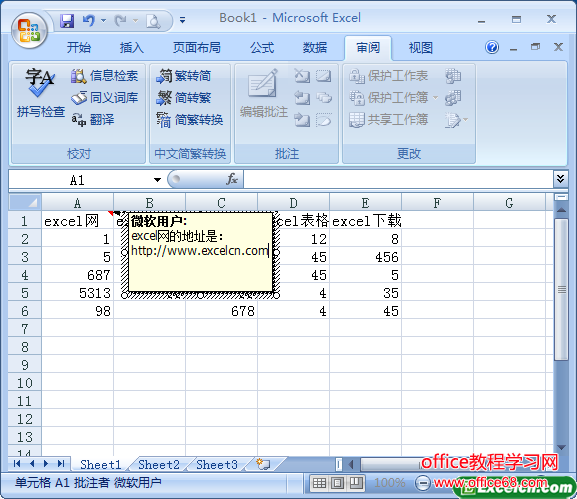
Task: Click the insert worksheet icon
Action: point(263,464)
